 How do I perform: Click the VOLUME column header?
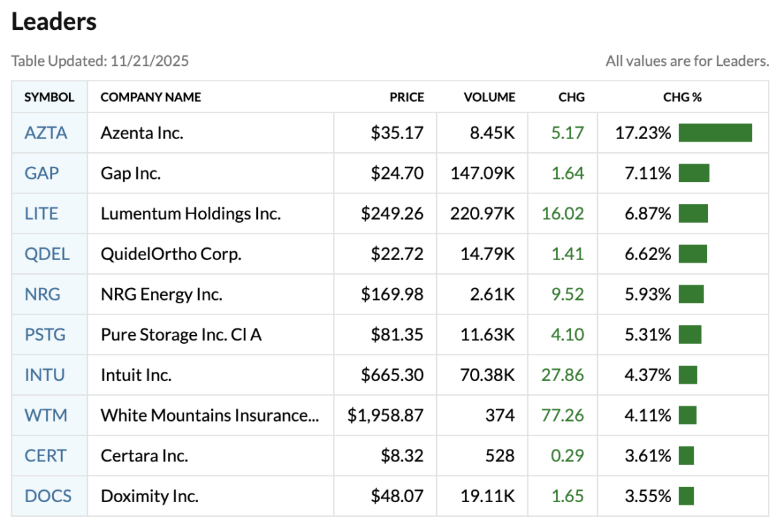(x=489, y=97)
